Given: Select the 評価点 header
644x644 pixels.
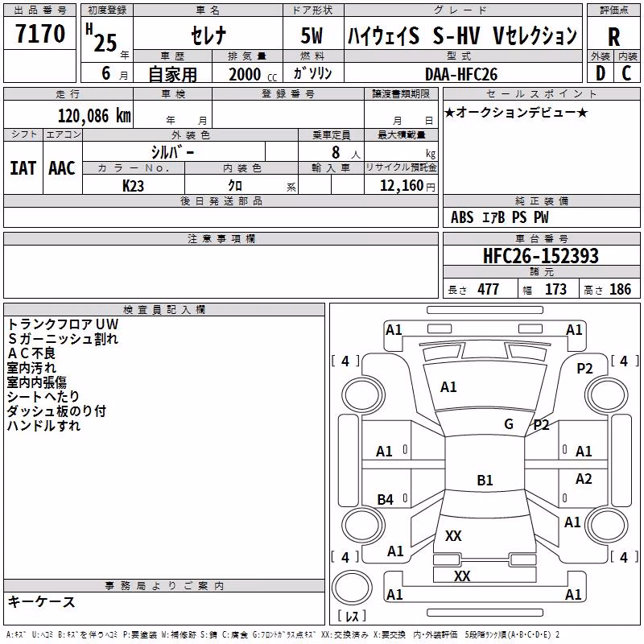Looking at the screenshot, I should tap(614, 10).
